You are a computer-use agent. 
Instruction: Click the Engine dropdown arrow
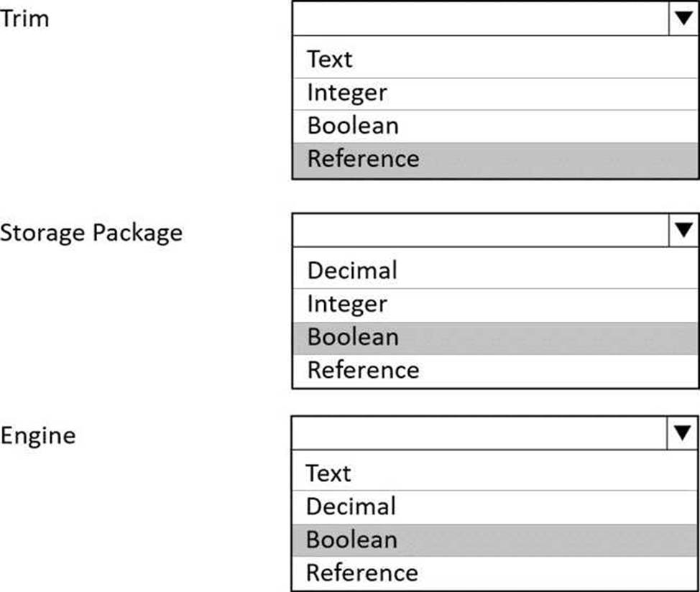[683, 433]
